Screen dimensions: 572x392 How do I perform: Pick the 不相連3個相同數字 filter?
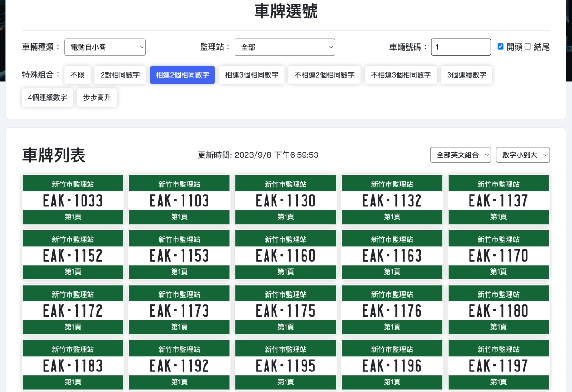401,75
